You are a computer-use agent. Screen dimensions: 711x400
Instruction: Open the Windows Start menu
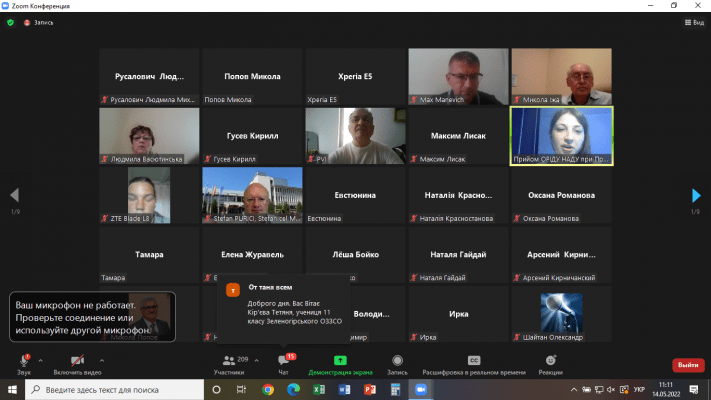coord(12,390)
